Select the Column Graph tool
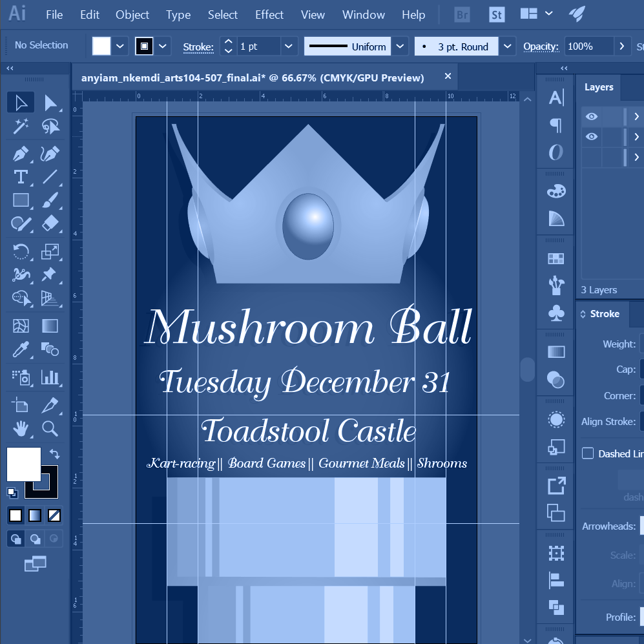644x644 pixels. pos(50,377)
